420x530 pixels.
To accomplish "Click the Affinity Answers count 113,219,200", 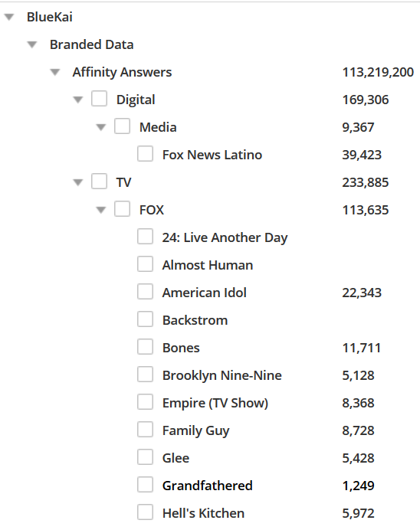I will (378, 72).
